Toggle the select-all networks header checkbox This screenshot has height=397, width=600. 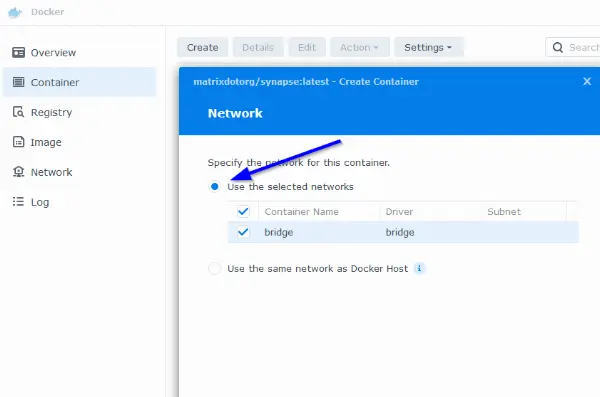243,211
